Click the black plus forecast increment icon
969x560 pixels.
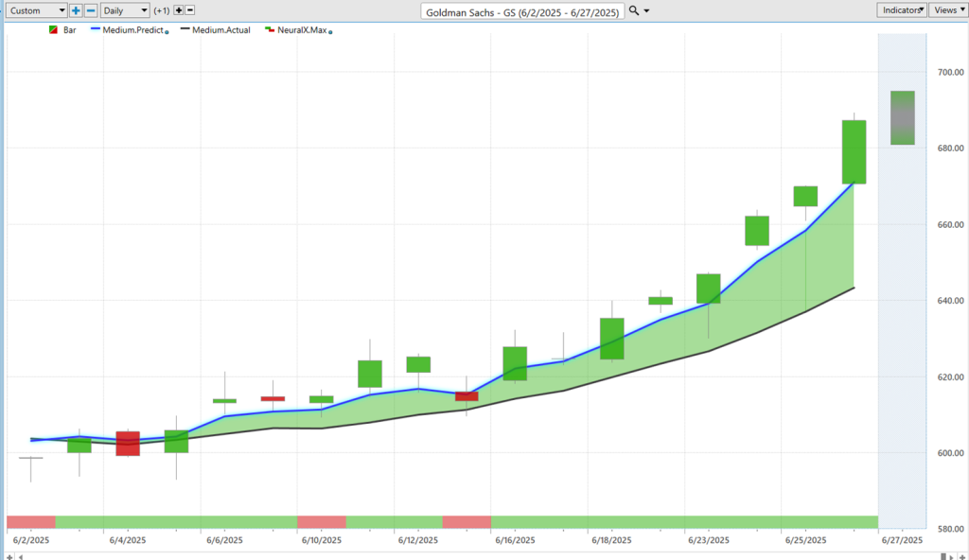[178, 10]
